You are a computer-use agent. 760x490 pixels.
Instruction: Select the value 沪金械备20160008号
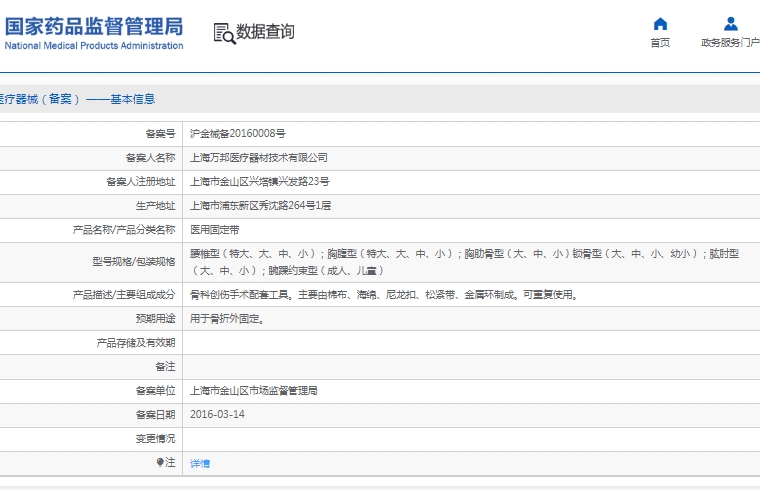[x=238, y=134]
